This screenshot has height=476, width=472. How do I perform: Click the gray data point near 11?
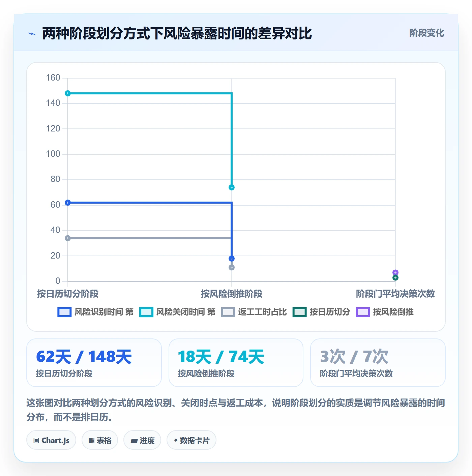pos(232,268)
